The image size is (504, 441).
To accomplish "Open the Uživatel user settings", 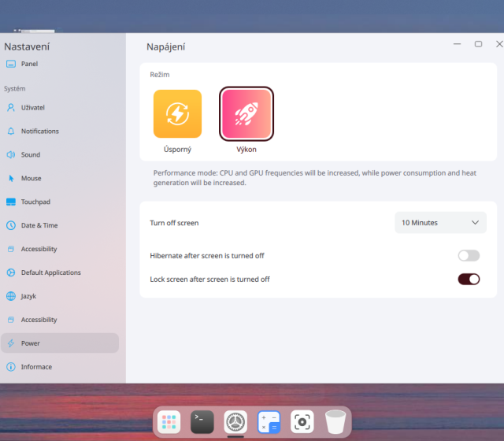I will [x=32, y=108].
